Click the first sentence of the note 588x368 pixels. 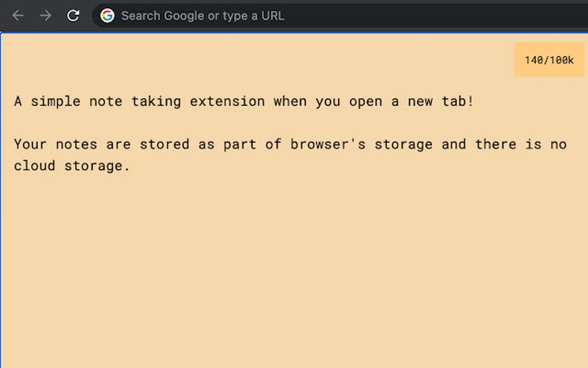[x=244, y=102]
